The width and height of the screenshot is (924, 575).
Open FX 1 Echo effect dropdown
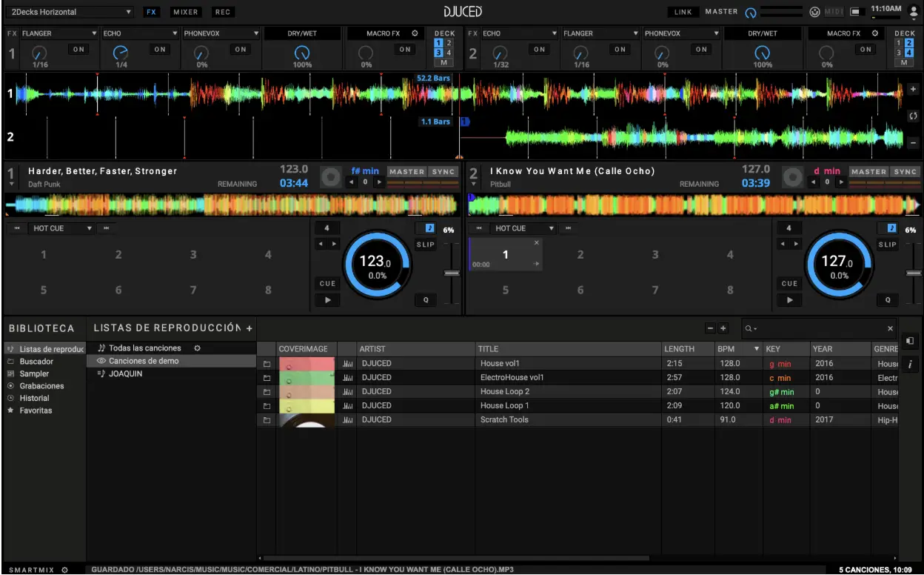coord(141,33)
